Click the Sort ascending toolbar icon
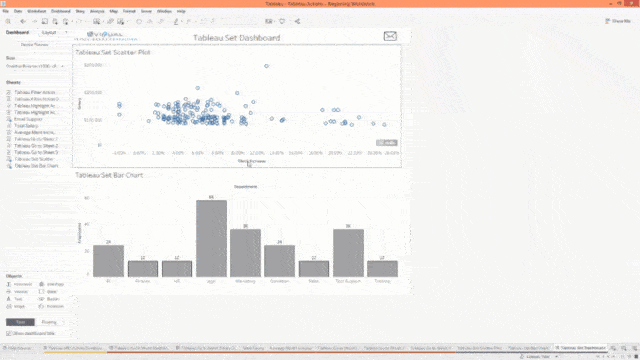Screen dimensions: 640x360 pyautogui.click(x=150, y=21)
